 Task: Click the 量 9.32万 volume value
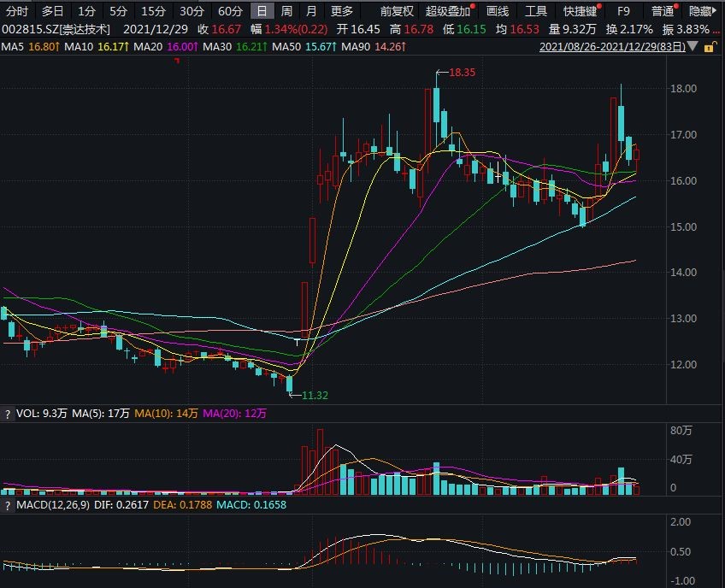573,30
